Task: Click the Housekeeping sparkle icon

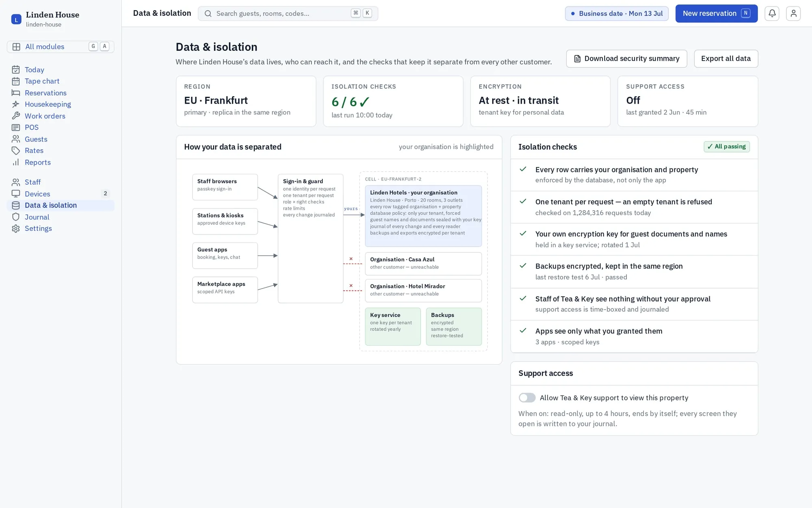Action: tap(16, 104)
